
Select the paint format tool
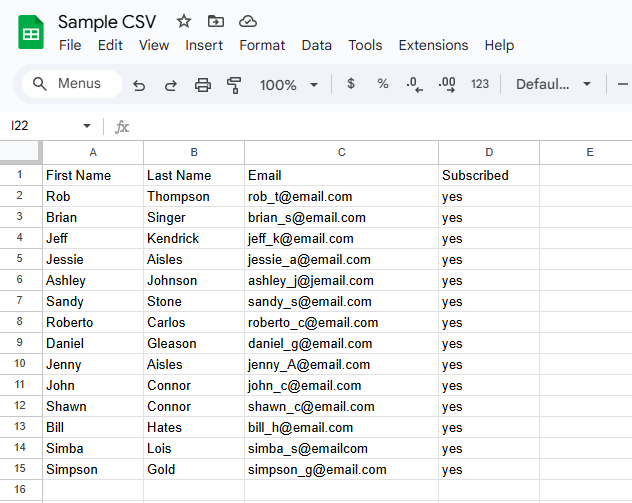tap(235, 85)
